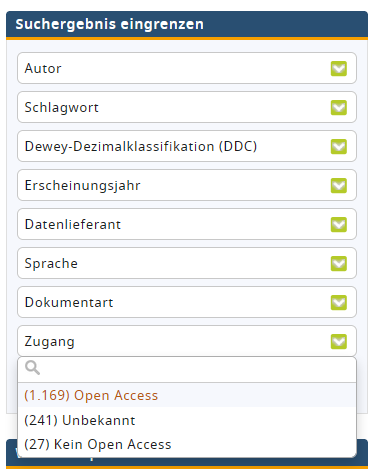The height and width of the screenshot is (469, 368).
Task: Open Dewey-Dezimalklassifikation (DDC) dropdown
Action: (187, 146)
